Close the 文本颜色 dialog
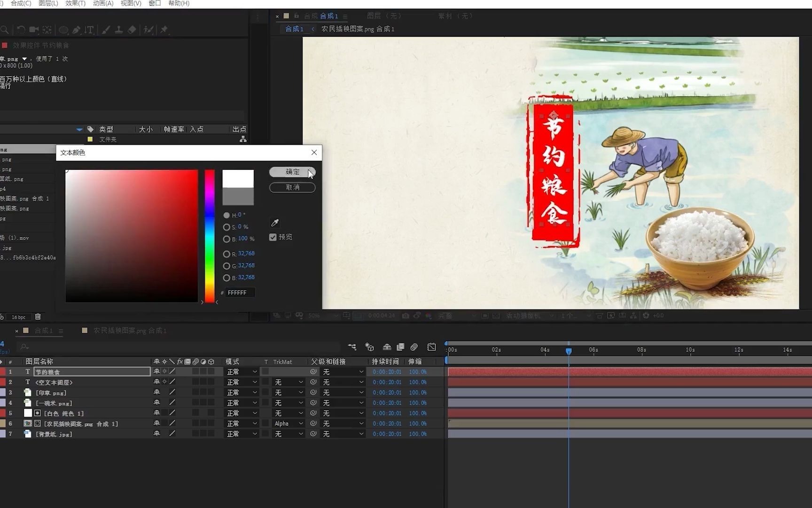812x508 pixels. pyautogui.click(x=314, y=152)
